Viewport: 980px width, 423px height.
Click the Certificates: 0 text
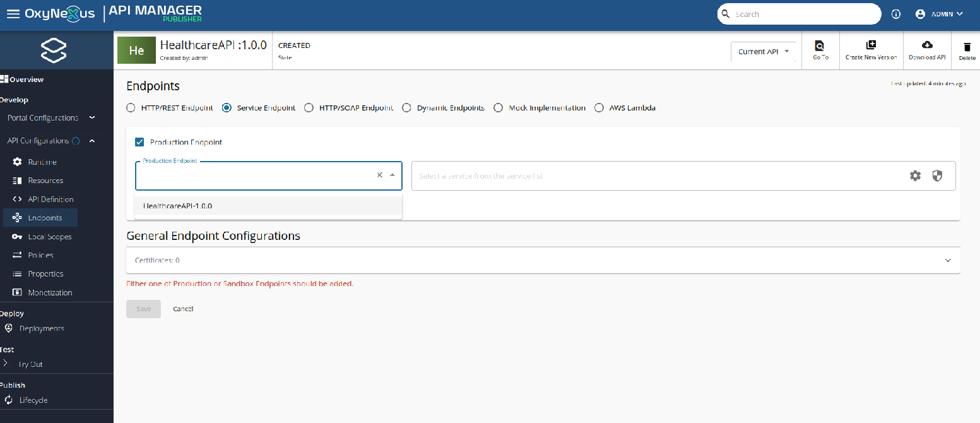(157, 260)
